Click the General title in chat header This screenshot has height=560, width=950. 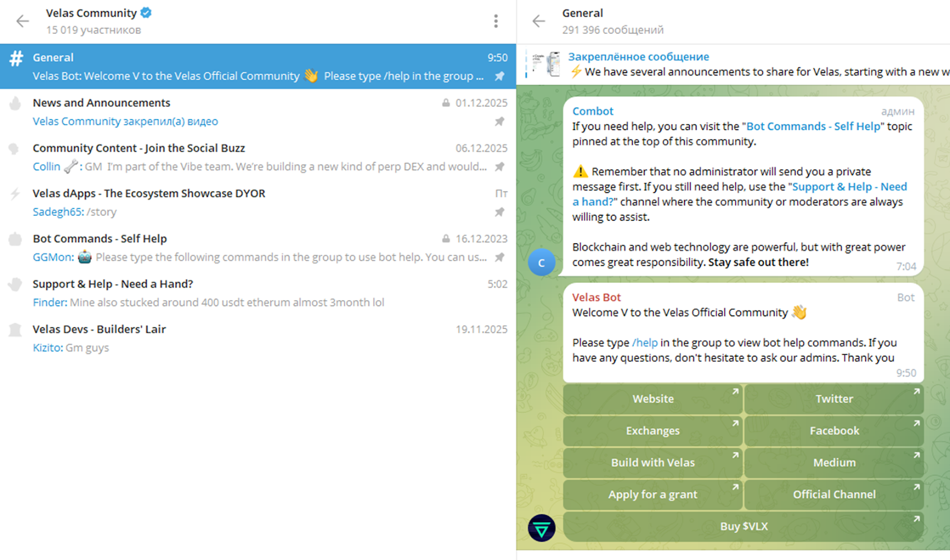(x=582, y=13)
